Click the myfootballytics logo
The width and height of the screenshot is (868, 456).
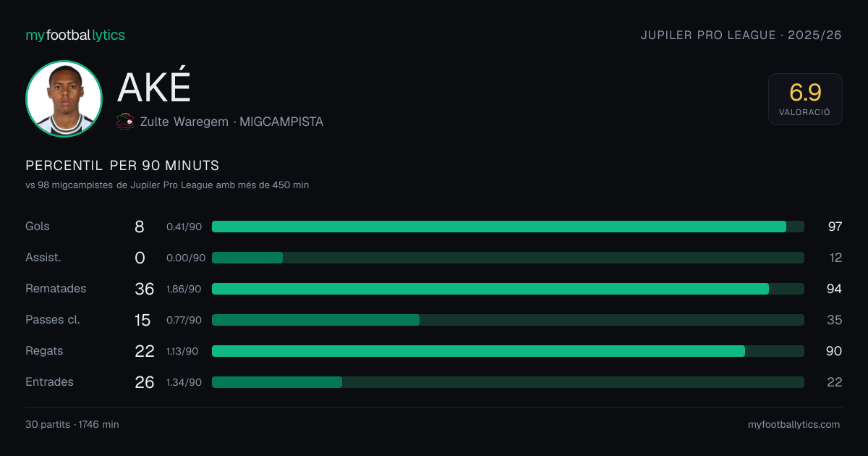[75, 35]
